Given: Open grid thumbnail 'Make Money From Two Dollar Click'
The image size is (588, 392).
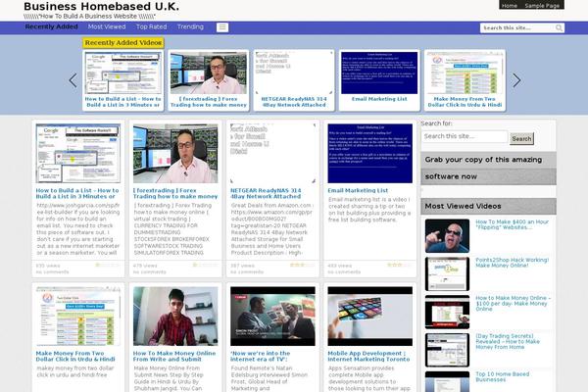Looking at the screenshot, I should pyautogui.click(x=78, y=317).
